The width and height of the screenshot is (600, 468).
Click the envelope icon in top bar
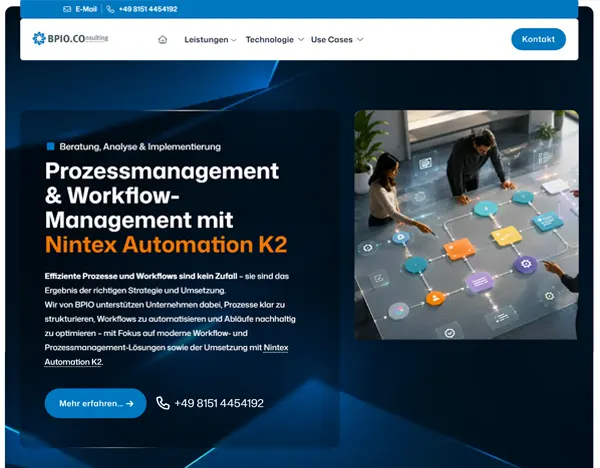click(x=67, y=9)
